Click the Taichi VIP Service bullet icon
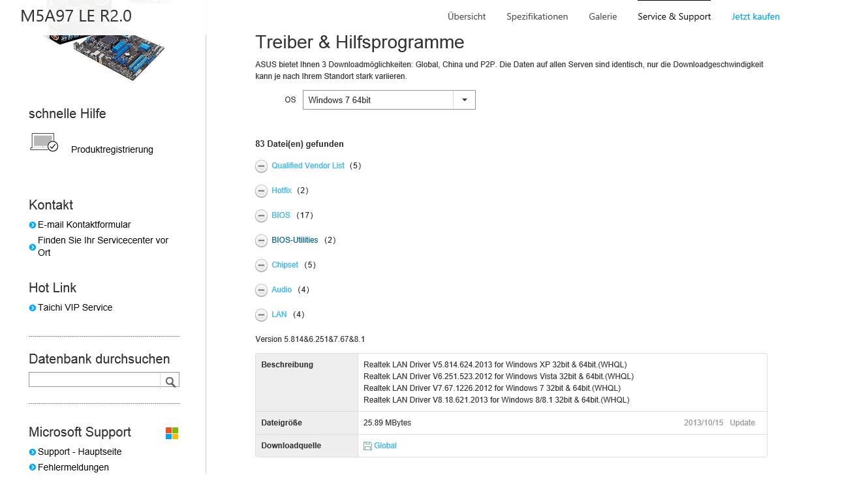868x492 pixels. click(x=33, y=308)
